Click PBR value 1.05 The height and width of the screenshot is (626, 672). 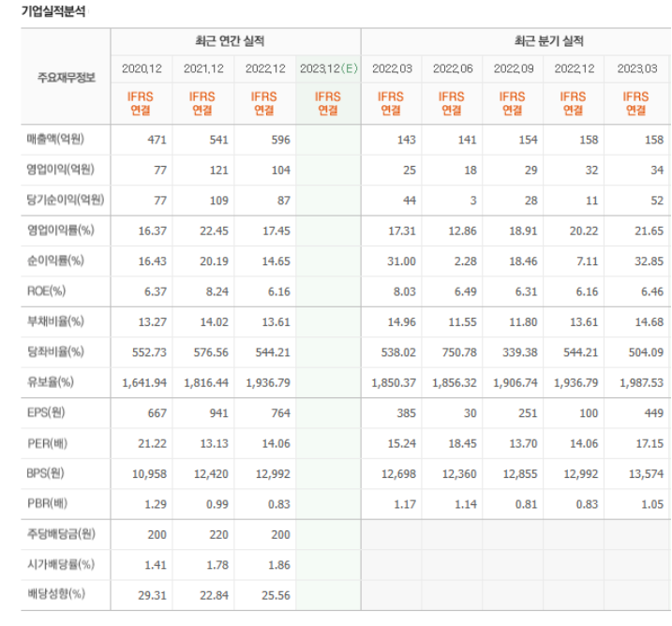652,504
